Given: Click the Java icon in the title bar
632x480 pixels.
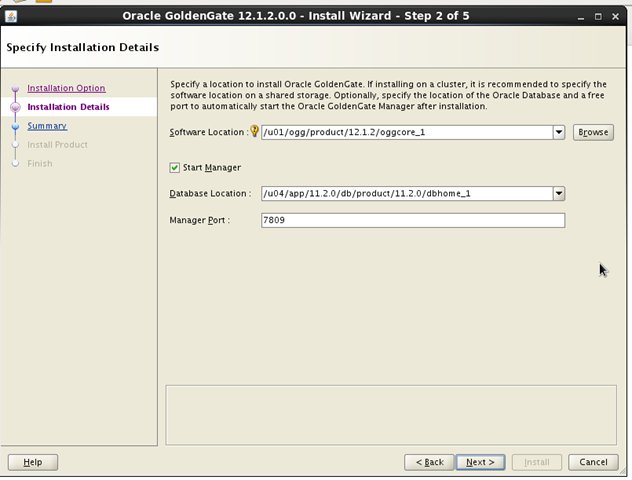Looking at the screenshot, I should (11, 17).
